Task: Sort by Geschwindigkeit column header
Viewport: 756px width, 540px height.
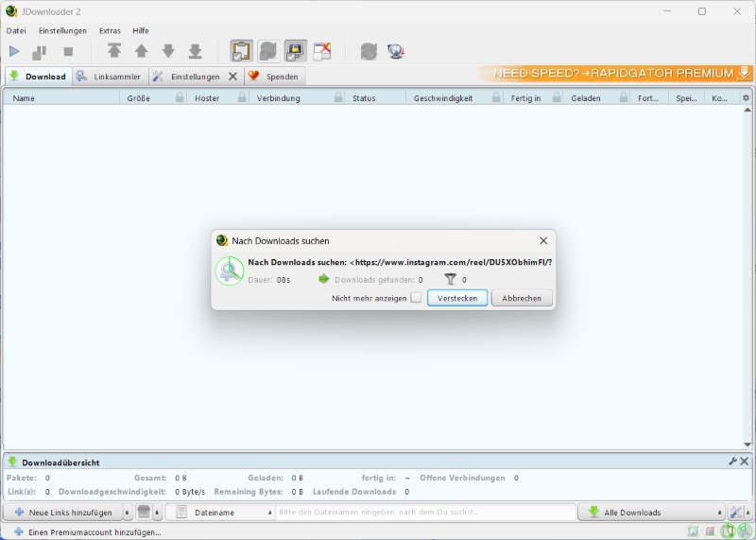Action: coord(442,98)
